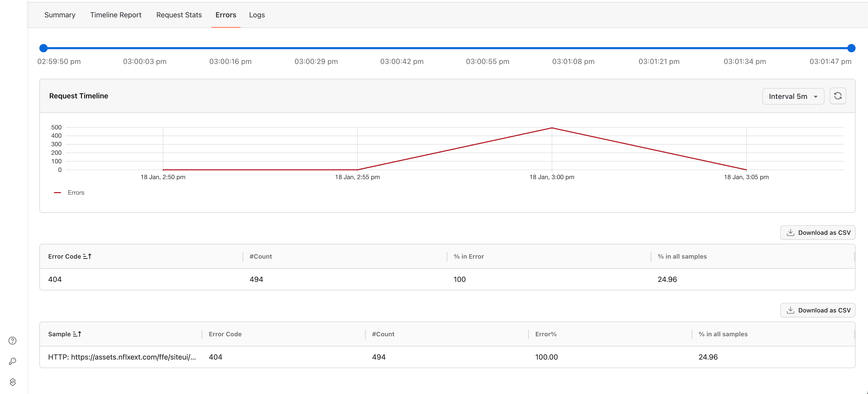Click the key icon in sidebar
Image resolution: width=868 pixels, height=394 pixels.
coord(12,361)
